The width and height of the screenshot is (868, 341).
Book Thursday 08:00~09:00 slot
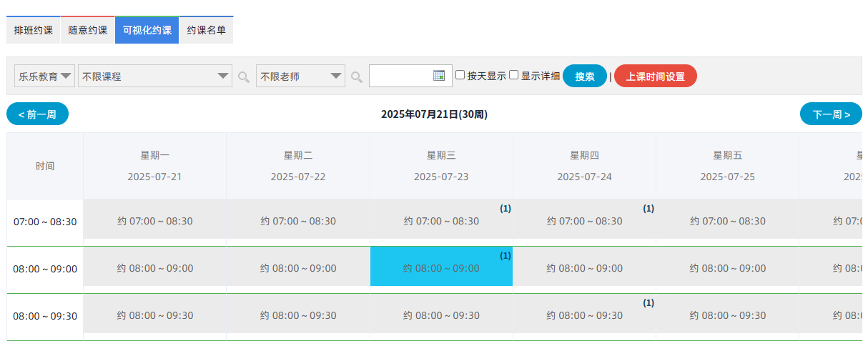(585, 267)
